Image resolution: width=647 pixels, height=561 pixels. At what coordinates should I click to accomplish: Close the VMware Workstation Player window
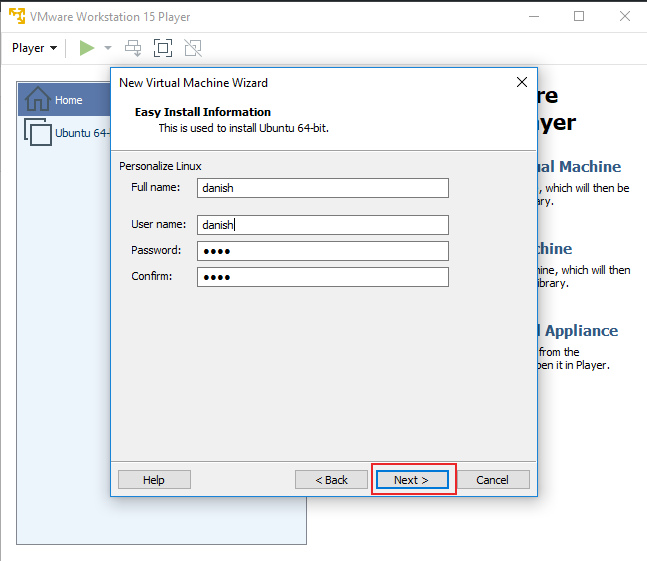tap(625, 16)
